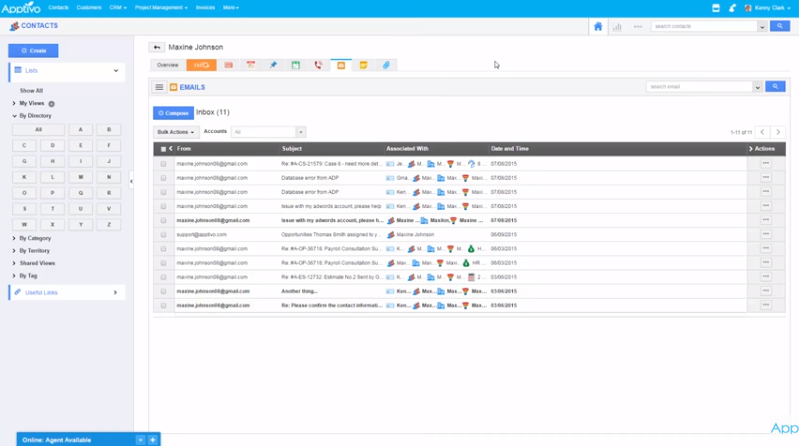Tick checkbox for support@apptivo.com email
The image size is (799, 446).
click(x=164, y=234)
